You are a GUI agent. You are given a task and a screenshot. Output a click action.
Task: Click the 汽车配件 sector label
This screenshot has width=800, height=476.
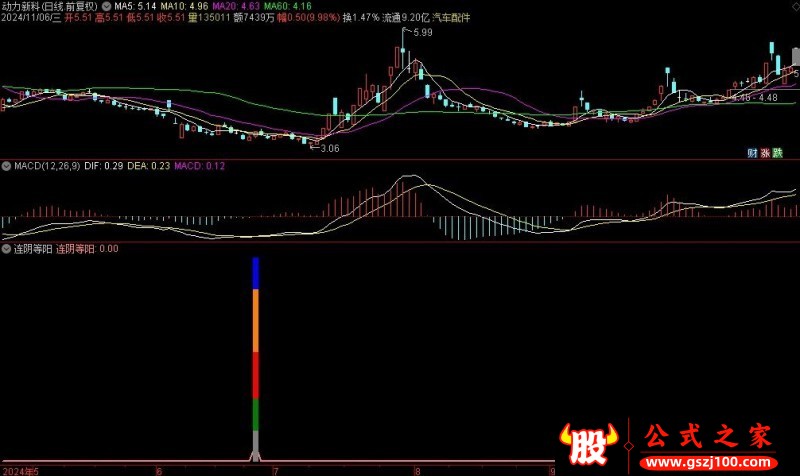coord(452,18)
